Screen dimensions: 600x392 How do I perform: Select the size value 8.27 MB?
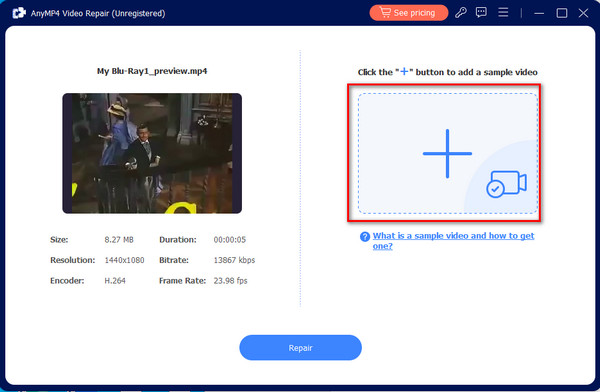pos(119,240)
